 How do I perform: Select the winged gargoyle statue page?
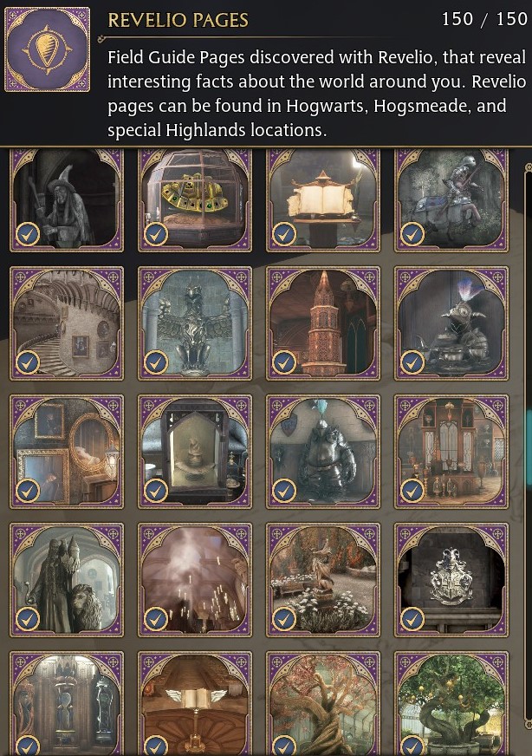point(195,323)
